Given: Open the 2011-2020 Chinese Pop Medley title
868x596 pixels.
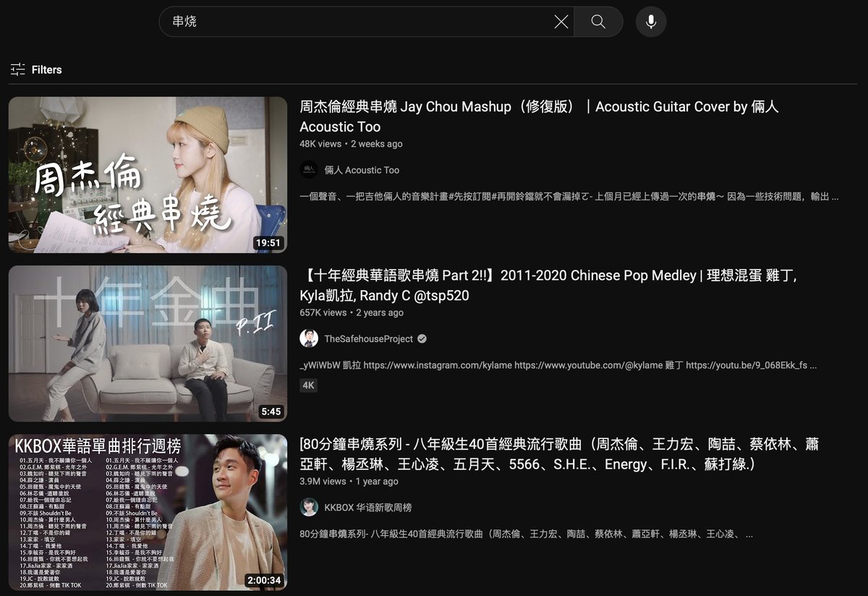Looking at the screenshot, I should point(548,286).
